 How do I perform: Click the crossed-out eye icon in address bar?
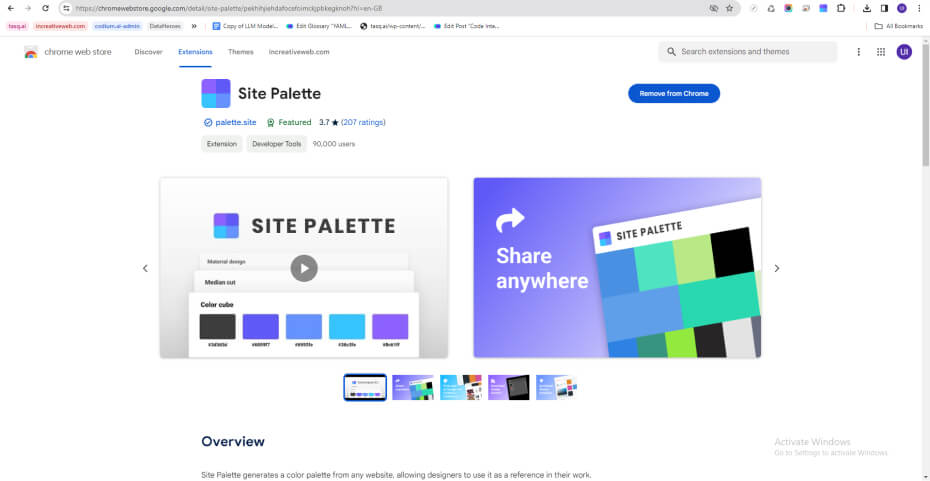[714, 8]
